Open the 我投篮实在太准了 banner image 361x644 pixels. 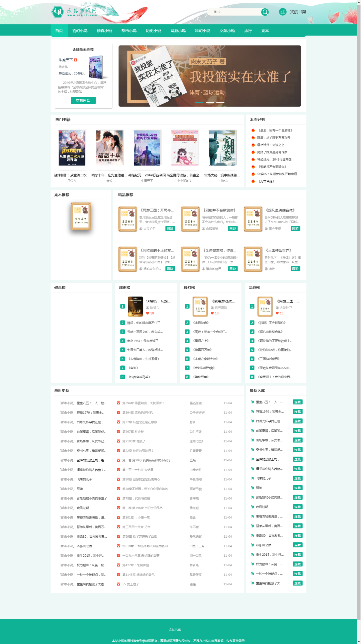coord(210,76)
